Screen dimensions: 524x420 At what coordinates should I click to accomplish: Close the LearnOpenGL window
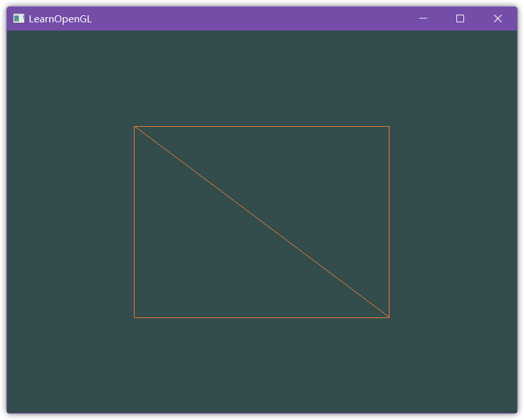tap(498, 19)
